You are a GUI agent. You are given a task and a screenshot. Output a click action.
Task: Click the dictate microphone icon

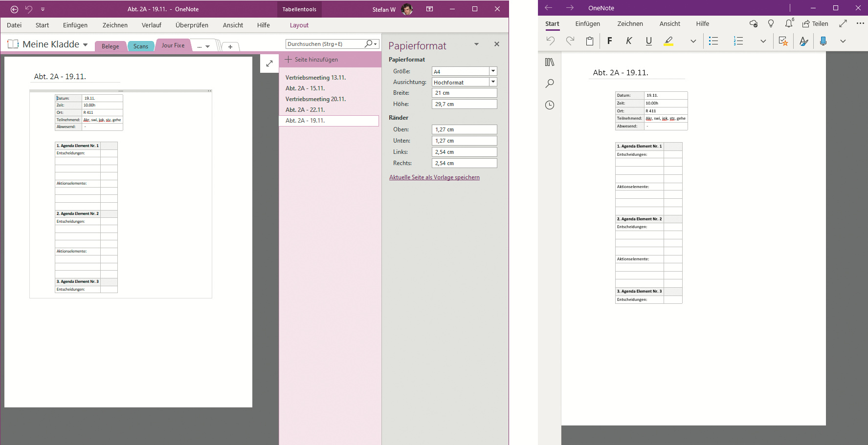pos(823,41)
